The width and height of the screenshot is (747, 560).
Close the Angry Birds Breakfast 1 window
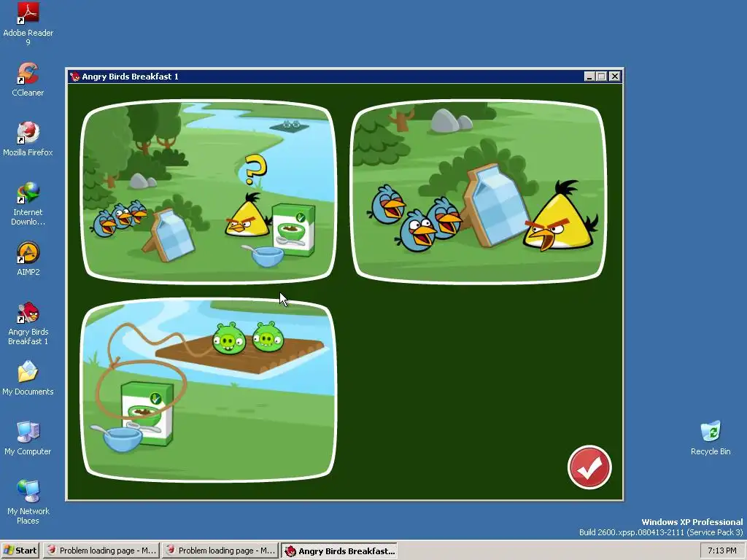[x=614, y=76]
